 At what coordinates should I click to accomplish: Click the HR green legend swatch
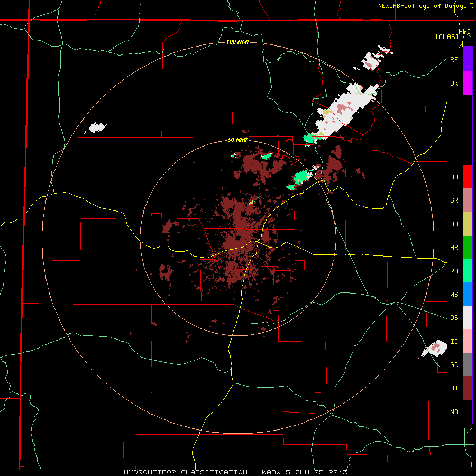[x=467, y=248]
